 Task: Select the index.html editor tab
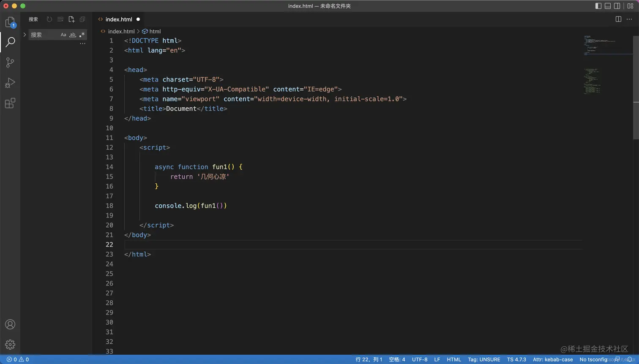click(x=118, y=19)
